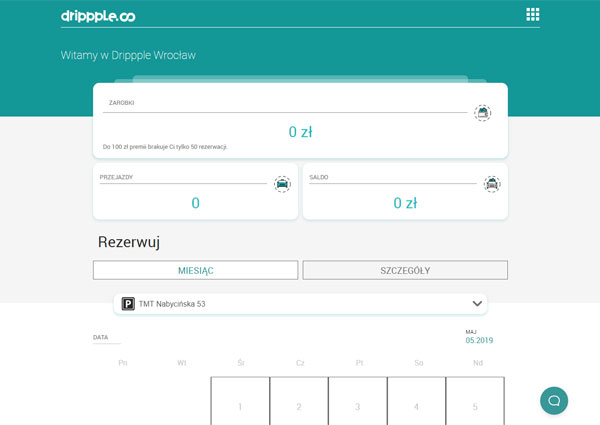The height and width of the screenshot is (425, 600).
Task: Click the parking P icon
Action: [x=128, y=304]
